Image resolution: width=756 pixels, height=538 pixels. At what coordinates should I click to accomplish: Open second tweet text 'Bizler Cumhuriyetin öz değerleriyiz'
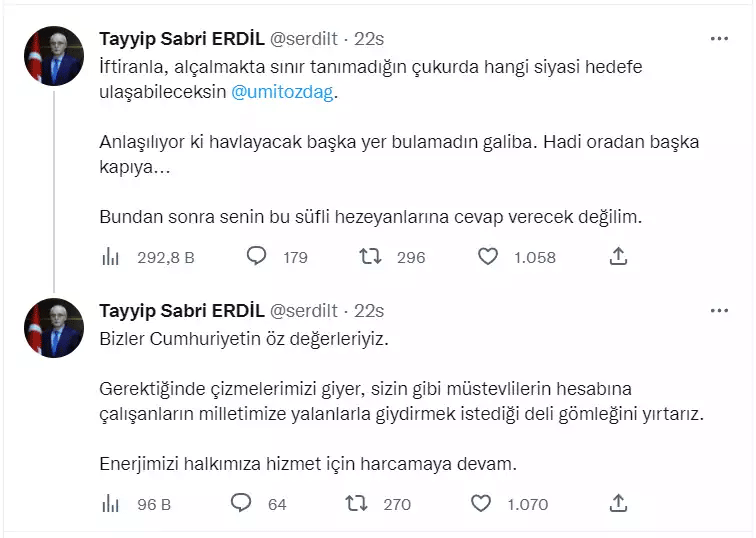pos(243,339)
